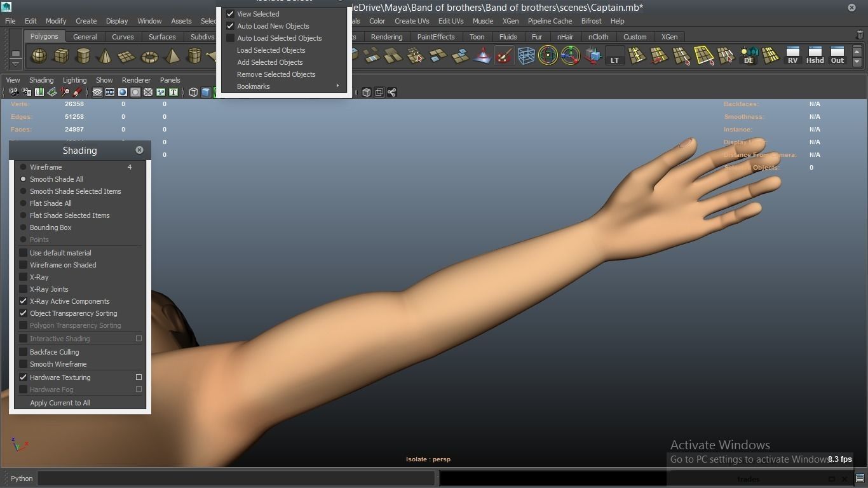Create a polygon pipe from the shelf
Image resolution: width=868 pixels, height=488 pixels.
194,57
